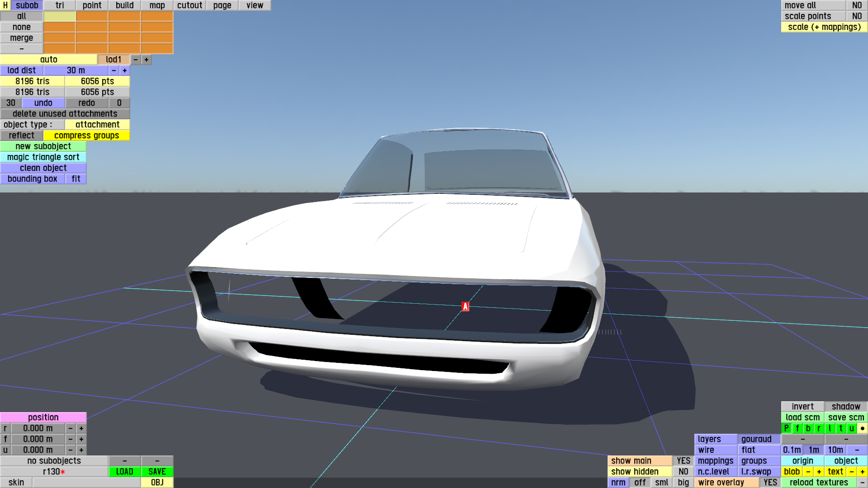Open the lod1 level selector
Viewport: 868px width, 488px height.
(x=113, y=60)
